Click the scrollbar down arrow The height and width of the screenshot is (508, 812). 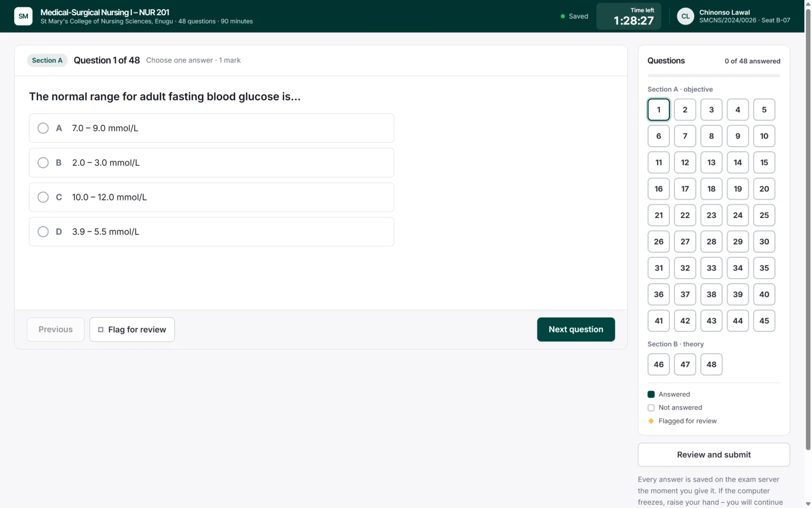click(x=808, y=504)
